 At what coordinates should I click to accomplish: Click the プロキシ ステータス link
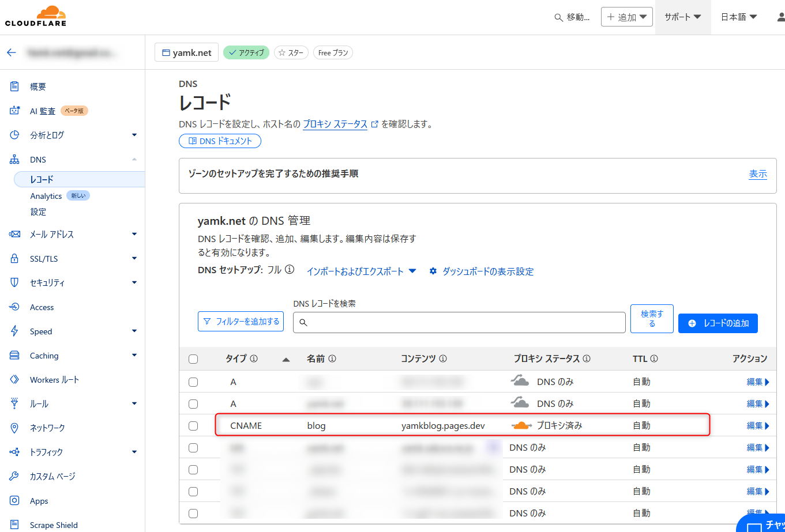pos(335,124)
